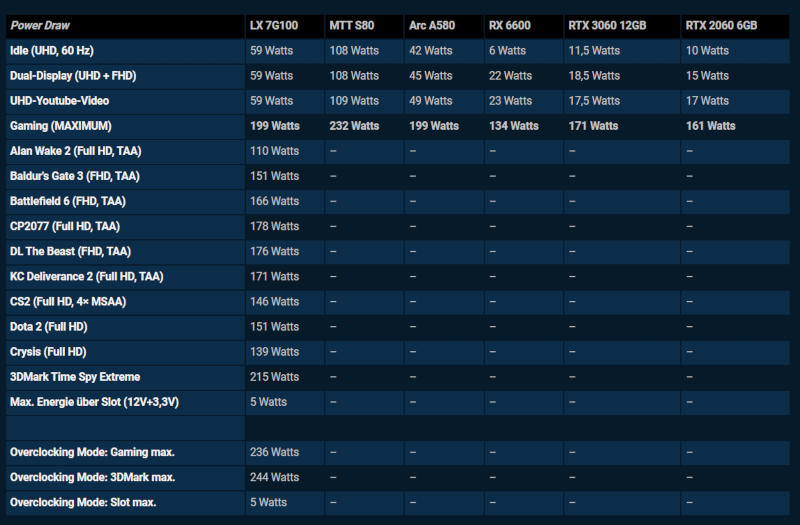Click the '3DMark Time Spy Extreme' row label

click(x=75, y=377)
